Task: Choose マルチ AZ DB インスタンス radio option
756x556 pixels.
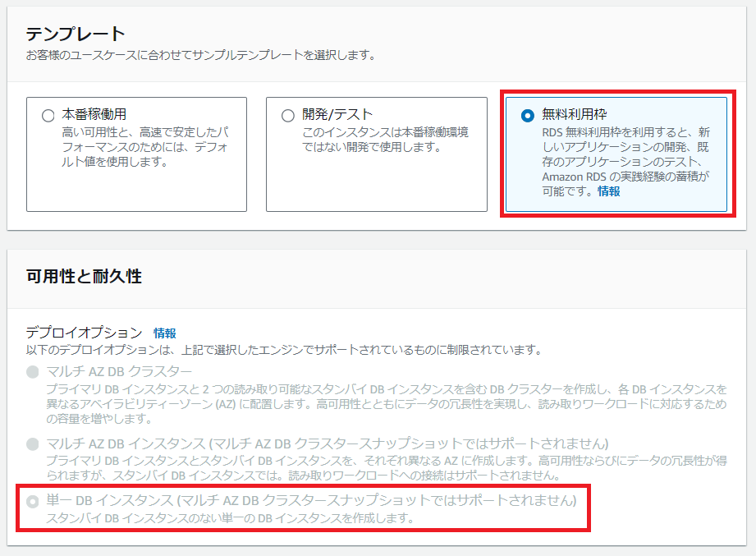Action: tap(33, 443)
